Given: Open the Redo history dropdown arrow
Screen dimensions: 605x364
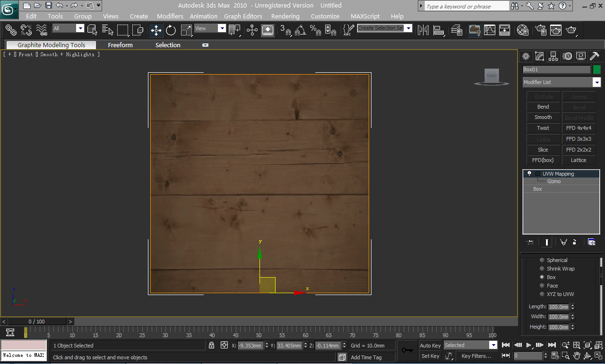Looking at the screenshot, I should tap(81, 6).
